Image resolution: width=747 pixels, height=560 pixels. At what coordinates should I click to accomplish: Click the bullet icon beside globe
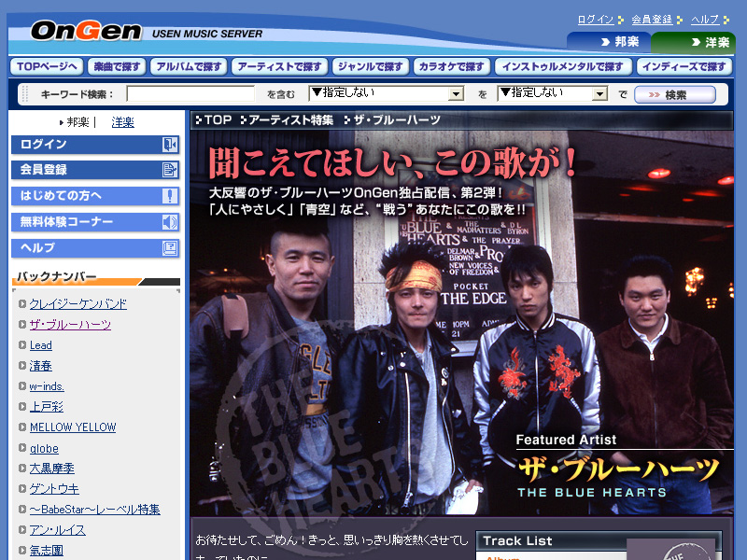(x=21, y=448)
